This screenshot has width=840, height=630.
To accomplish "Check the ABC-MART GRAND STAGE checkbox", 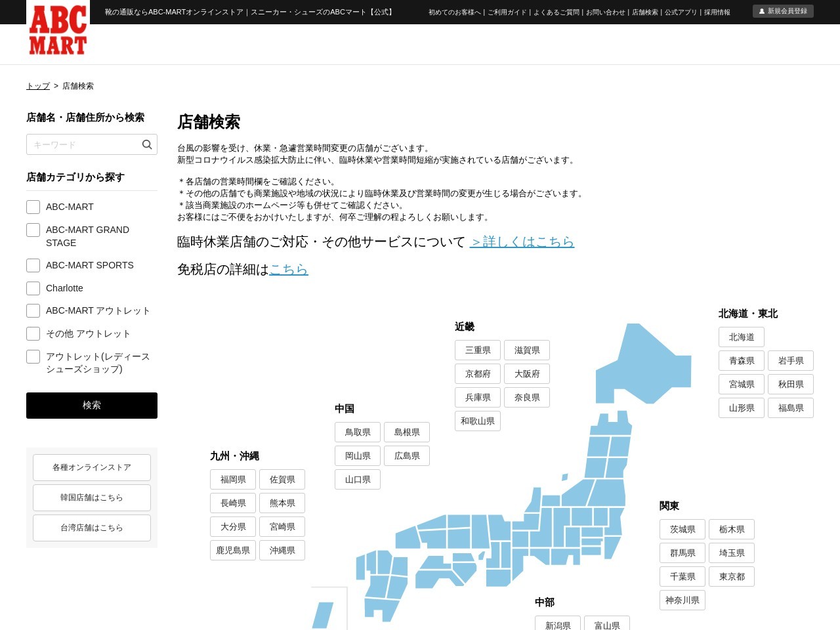I will tap(33, 230).
